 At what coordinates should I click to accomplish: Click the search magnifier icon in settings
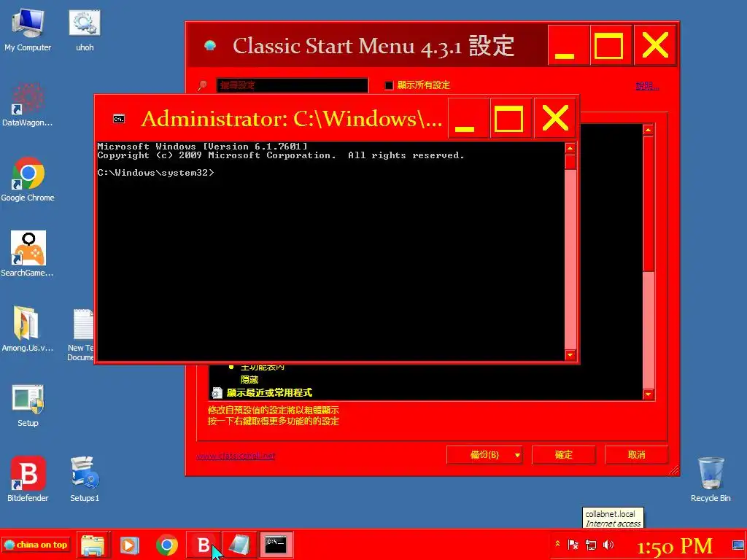click(x=203, y=85)
